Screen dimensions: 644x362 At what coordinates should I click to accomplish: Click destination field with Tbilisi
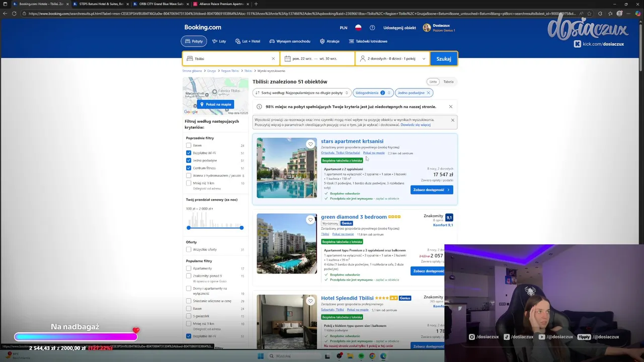[x=231, y=59]
